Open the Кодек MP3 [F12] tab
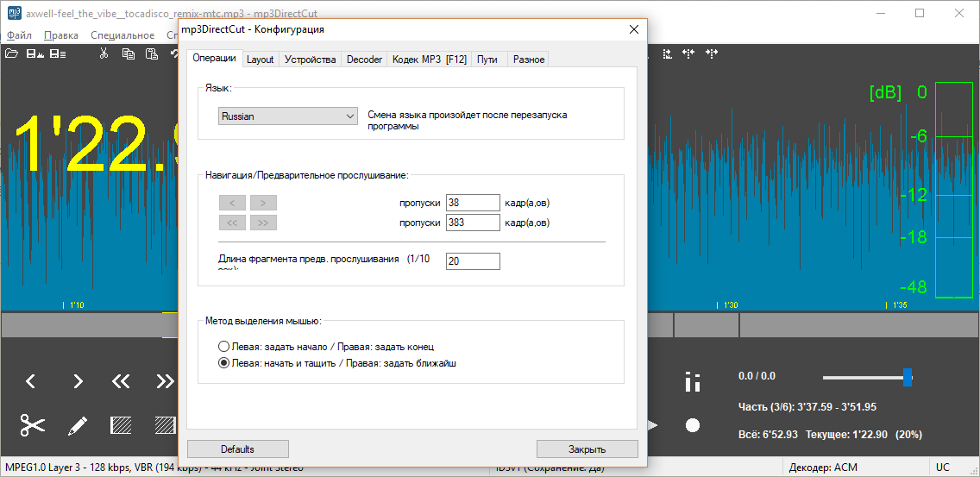The height and width of the screenshot is (477, 980). pos(430,60)
